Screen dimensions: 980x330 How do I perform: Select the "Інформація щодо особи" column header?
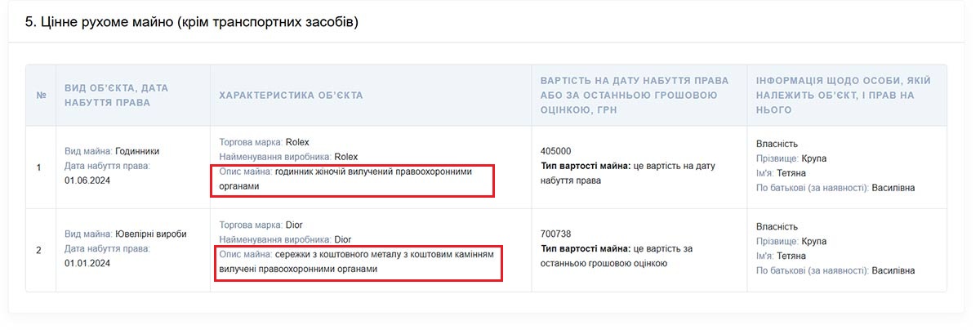pos(844,96)
